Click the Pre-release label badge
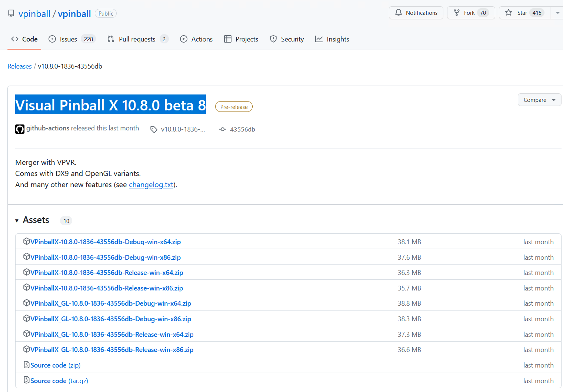 point(234,107)
